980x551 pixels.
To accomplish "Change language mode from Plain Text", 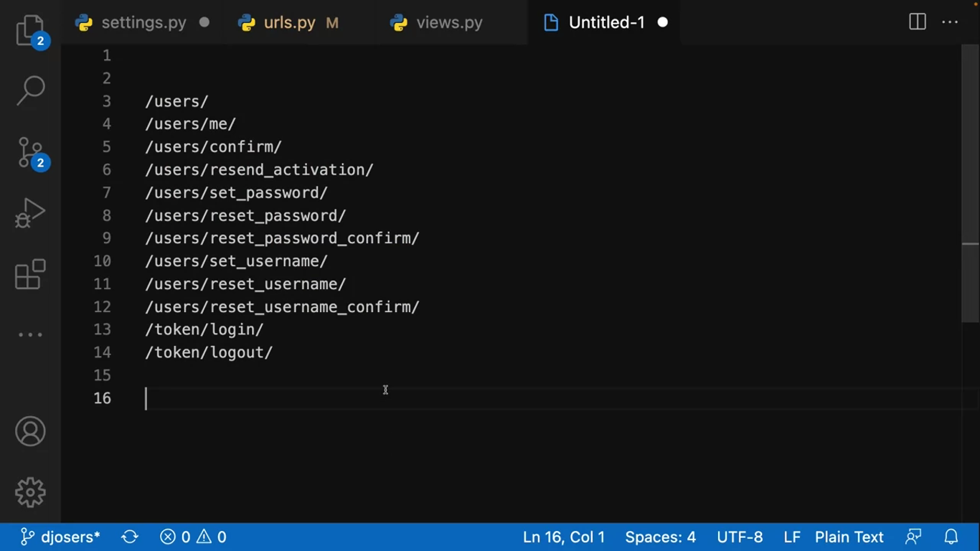I will (x=849, y=537).
